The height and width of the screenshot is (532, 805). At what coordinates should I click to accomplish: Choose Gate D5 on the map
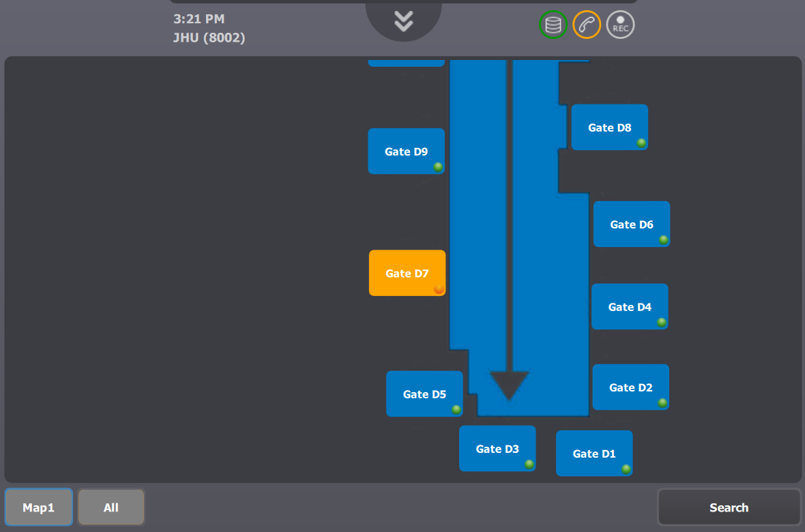(x=424, y=394)
